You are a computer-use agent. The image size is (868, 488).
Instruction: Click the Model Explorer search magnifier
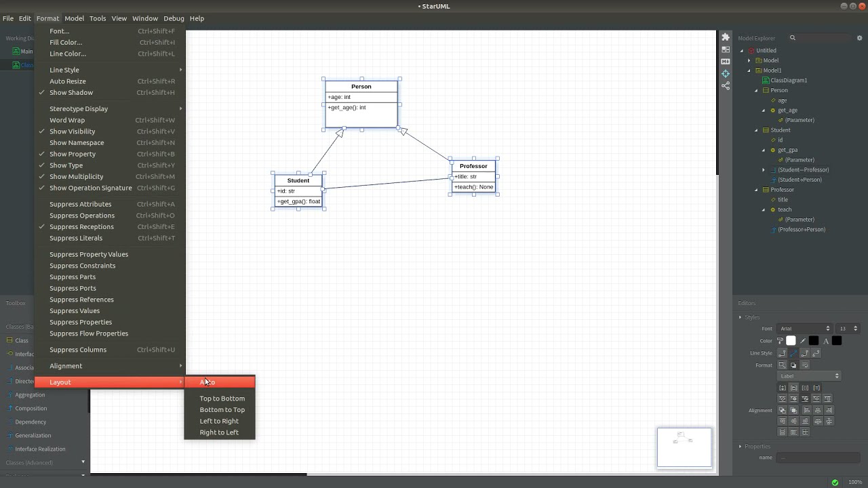point(792,38)
